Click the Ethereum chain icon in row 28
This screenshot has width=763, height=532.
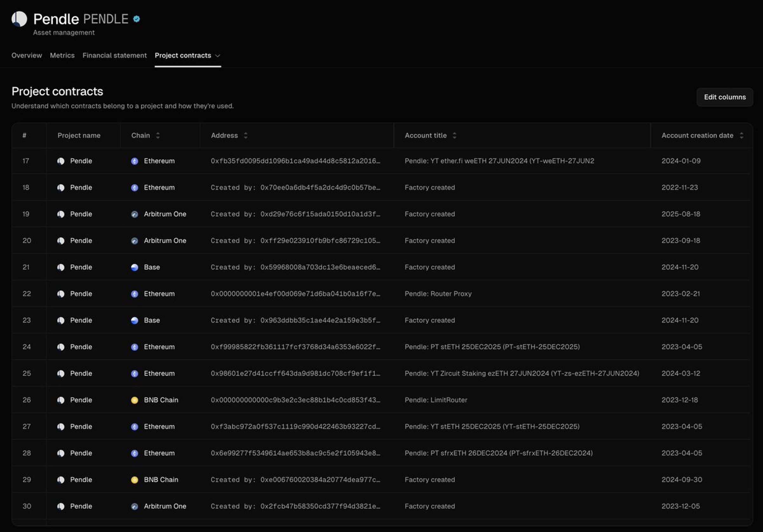[134, 454]
